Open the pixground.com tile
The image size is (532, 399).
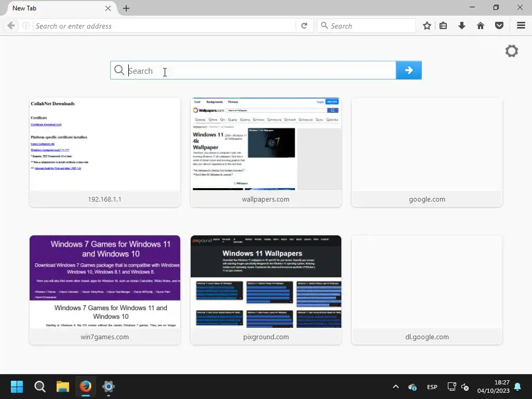266,290
